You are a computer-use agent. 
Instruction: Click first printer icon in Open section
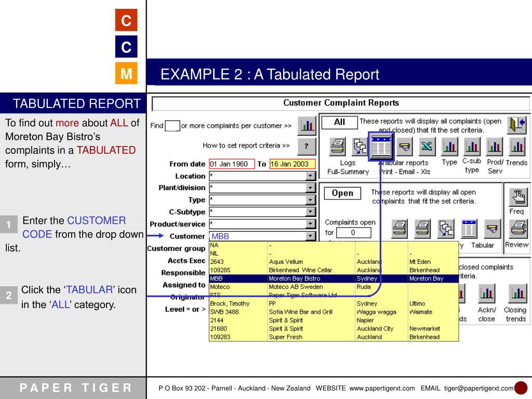pos(400,229)
